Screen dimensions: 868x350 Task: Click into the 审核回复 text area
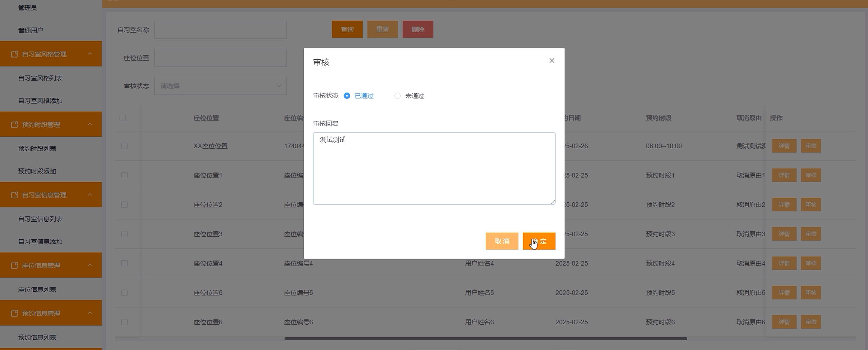[434, 168]
